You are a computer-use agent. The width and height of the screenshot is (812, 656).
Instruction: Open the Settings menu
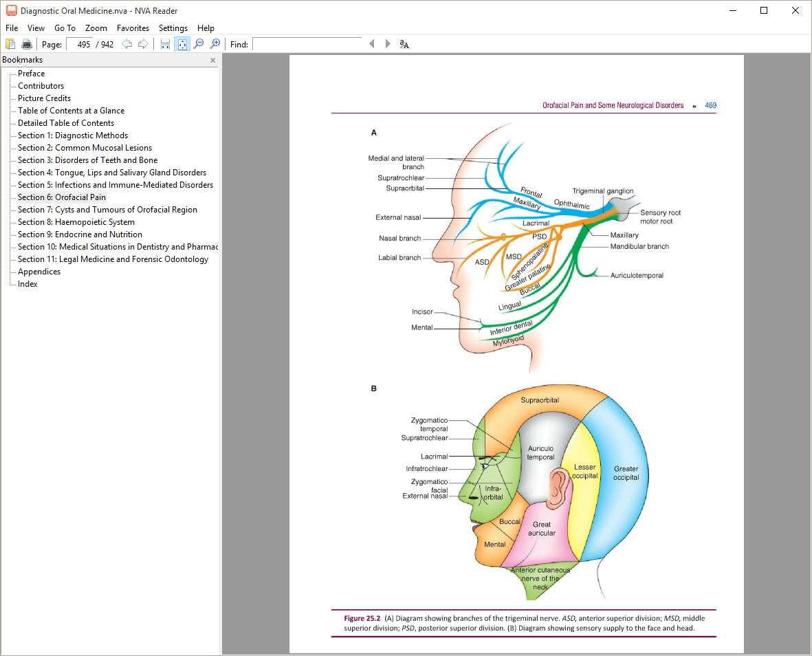click(173, 28)
